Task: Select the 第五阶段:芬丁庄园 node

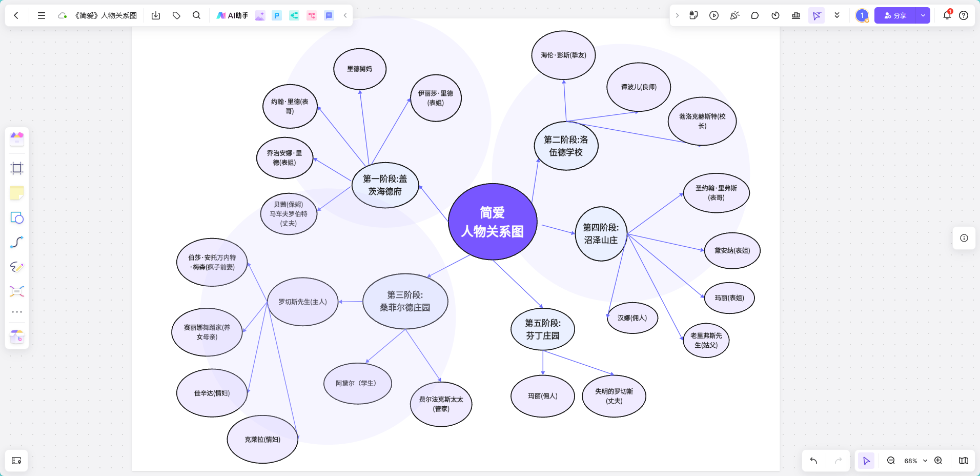Action: click(x=543, y=329)
